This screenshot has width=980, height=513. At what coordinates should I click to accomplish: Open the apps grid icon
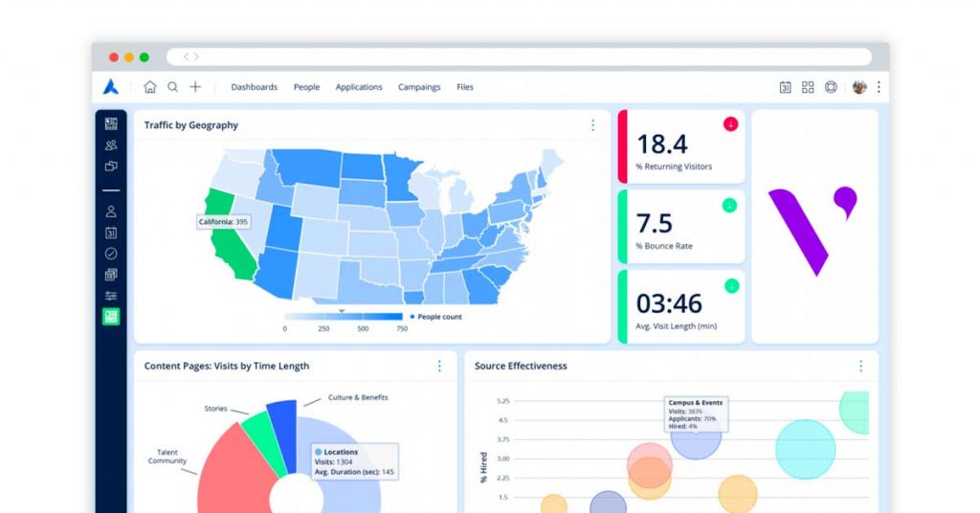point(808,87)
